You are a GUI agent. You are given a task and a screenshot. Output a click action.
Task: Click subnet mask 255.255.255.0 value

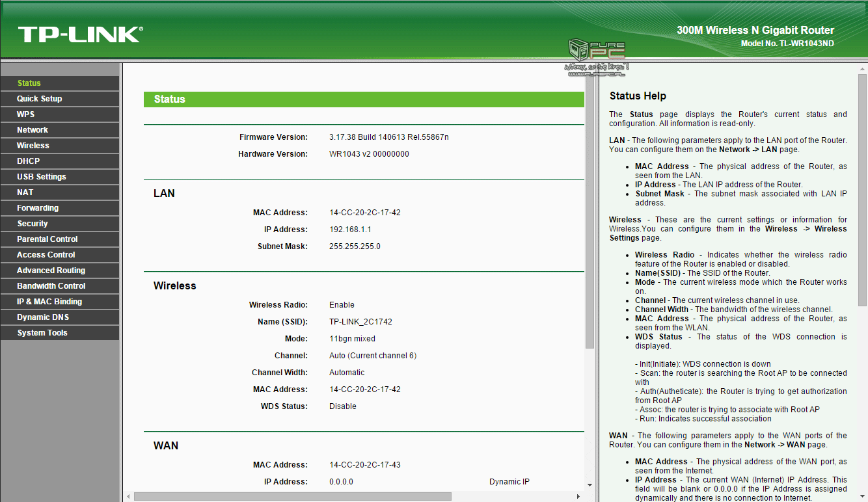click(x=355, y=246)
